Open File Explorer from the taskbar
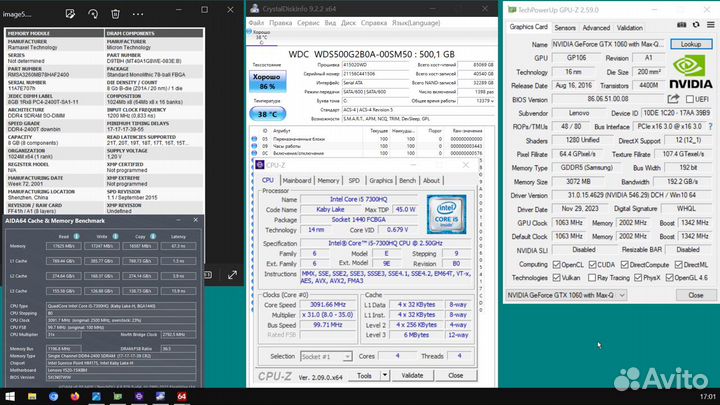Viewport: 720px width, 405px height. pos(32,396)
